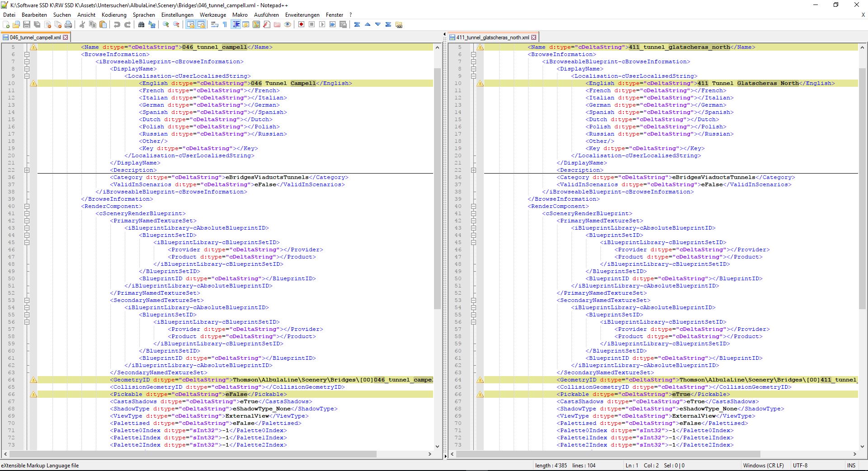Screen dimensions: 868x471
Task: Click the New file toolbar icon
Action: [6, 25]
